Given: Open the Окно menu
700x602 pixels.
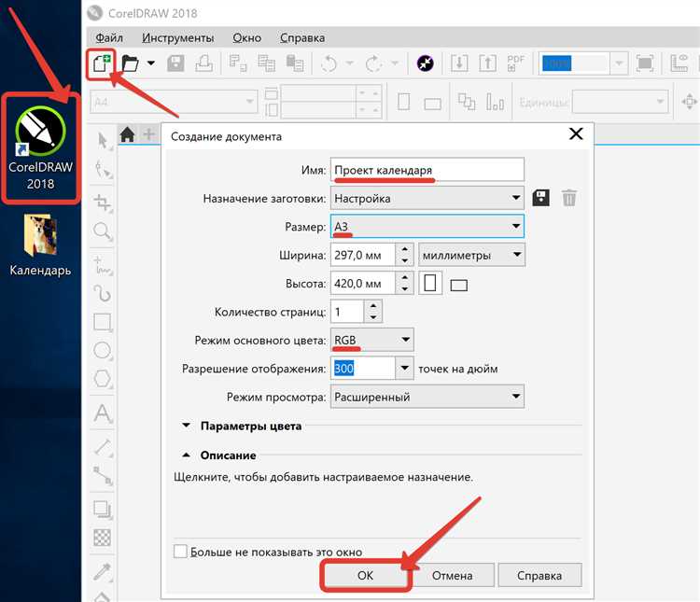Looking at the screenshot, I should coord(247,38).
